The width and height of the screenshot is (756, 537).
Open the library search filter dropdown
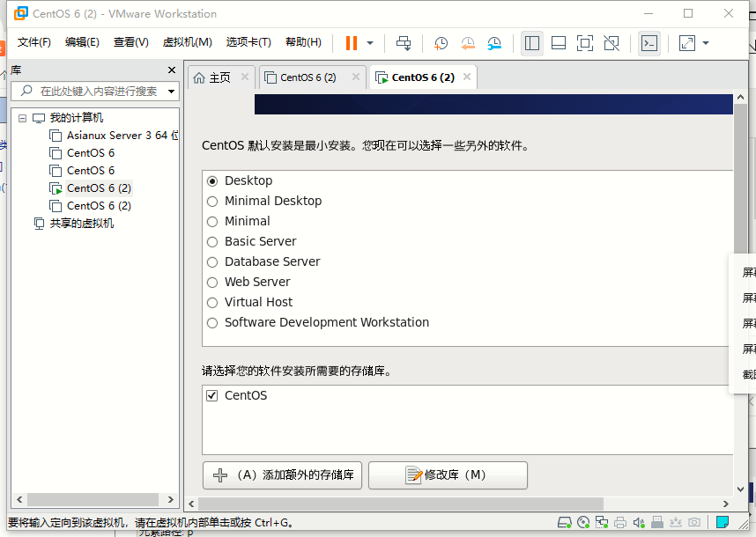[x=171, y=91]
